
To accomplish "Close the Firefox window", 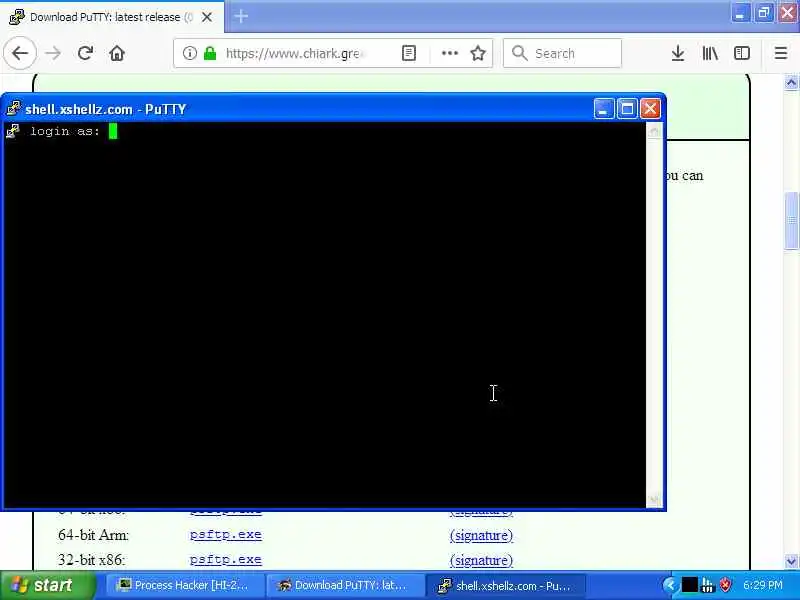I will [788, 13].
